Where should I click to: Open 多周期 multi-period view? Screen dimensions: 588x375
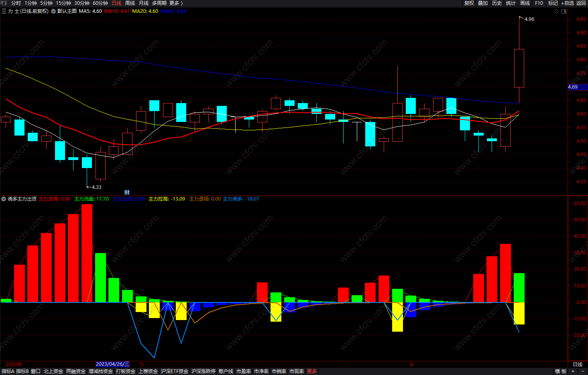159,3
